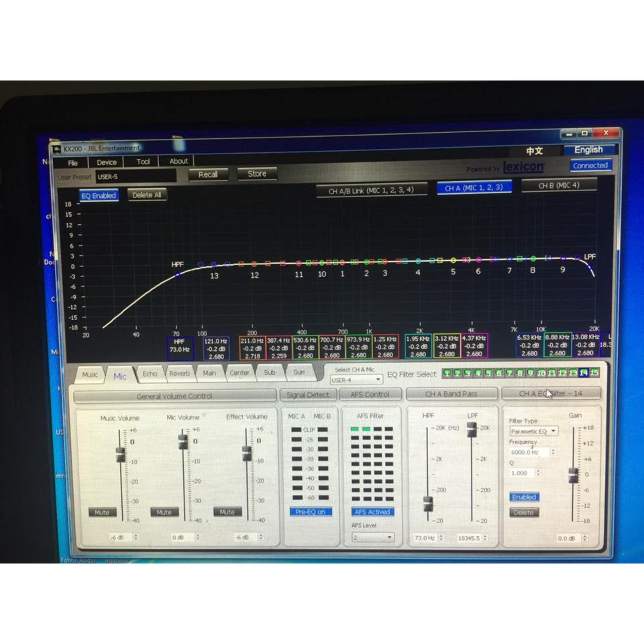Switch to the Echo tab
This screenshot has height=644, width=644.
(x=150, y=374)
